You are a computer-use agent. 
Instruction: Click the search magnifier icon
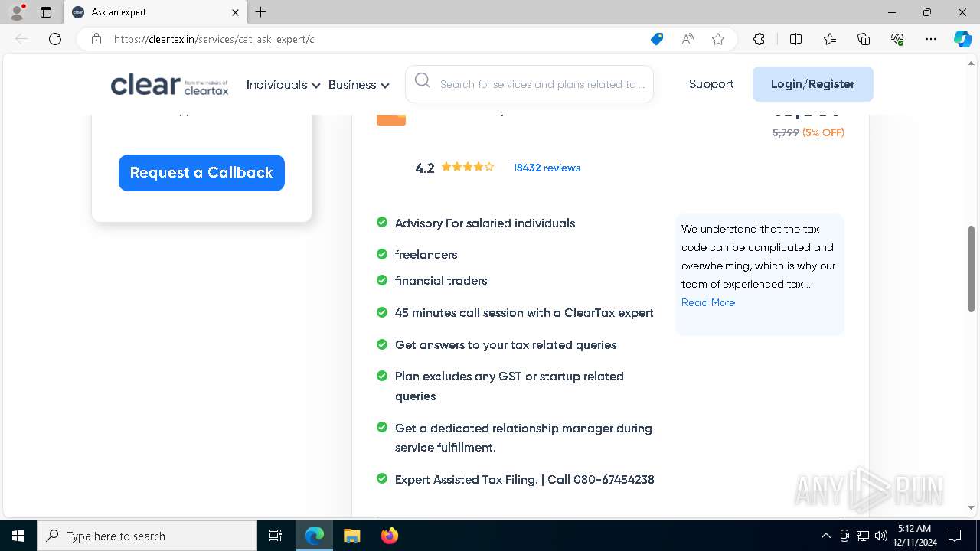[422, 80]
